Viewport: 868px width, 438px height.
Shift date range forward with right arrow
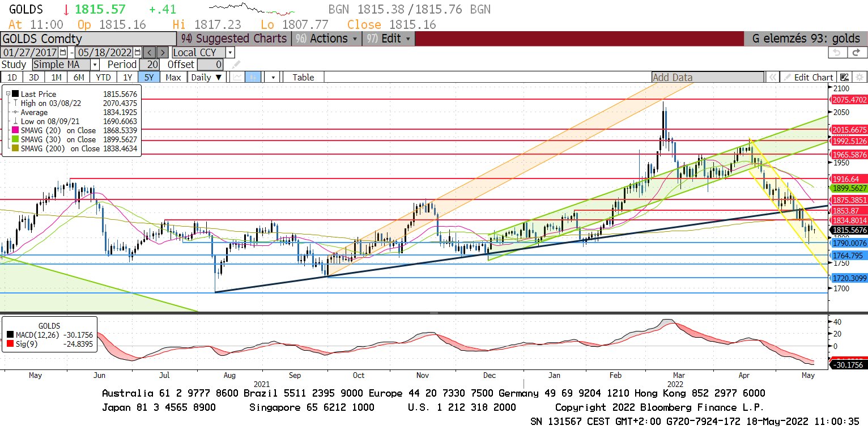162,52
